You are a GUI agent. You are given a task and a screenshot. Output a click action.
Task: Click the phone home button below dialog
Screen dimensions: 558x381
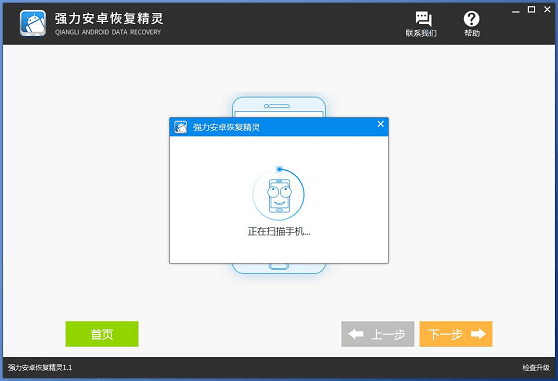pos(279,266)
